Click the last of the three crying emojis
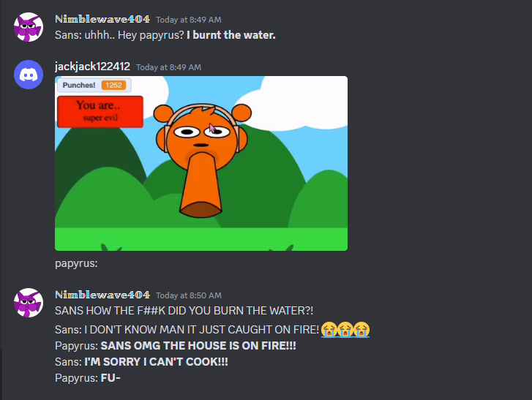Viewport: 532px width, 400px height. 361,330
